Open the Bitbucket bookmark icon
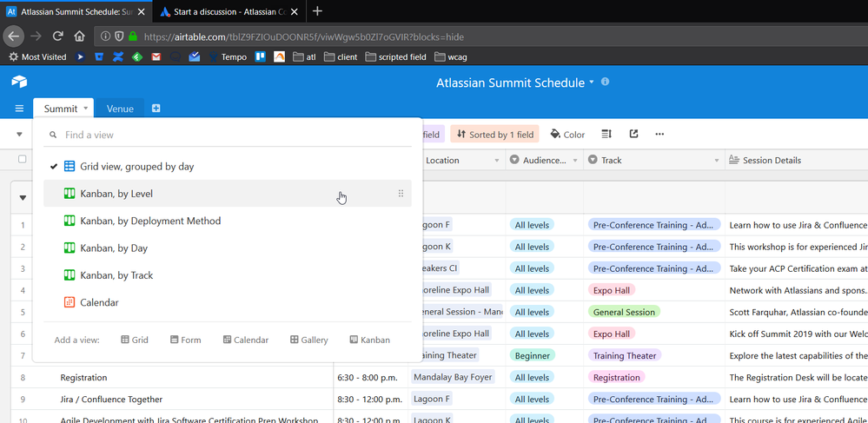This screenshot has height=423, width=868. pyautogui.click(x=98, y=56)
